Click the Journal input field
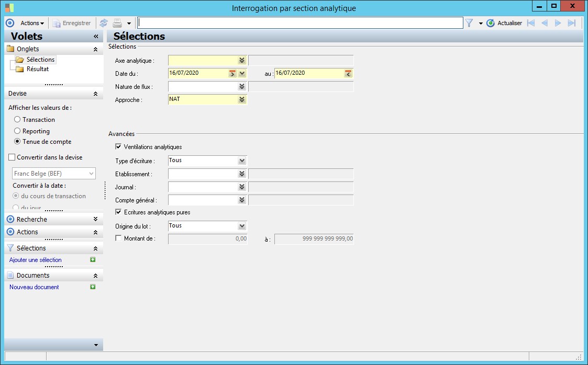 202,187
